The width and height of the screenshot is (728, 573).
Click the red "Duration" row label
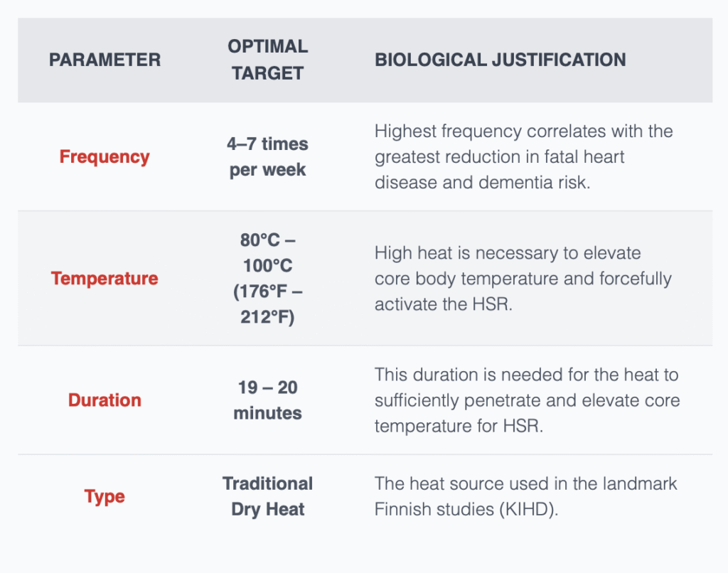coord(105,400)
